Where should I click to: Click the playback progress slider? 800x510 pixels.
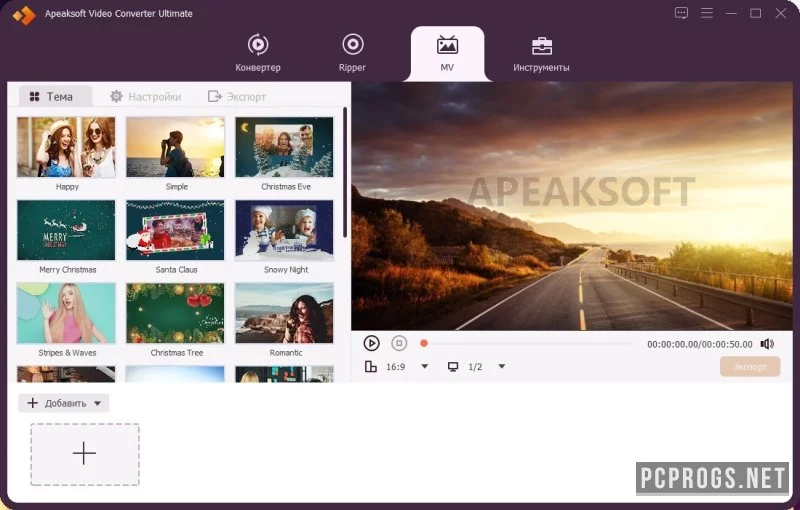(528, 343)
